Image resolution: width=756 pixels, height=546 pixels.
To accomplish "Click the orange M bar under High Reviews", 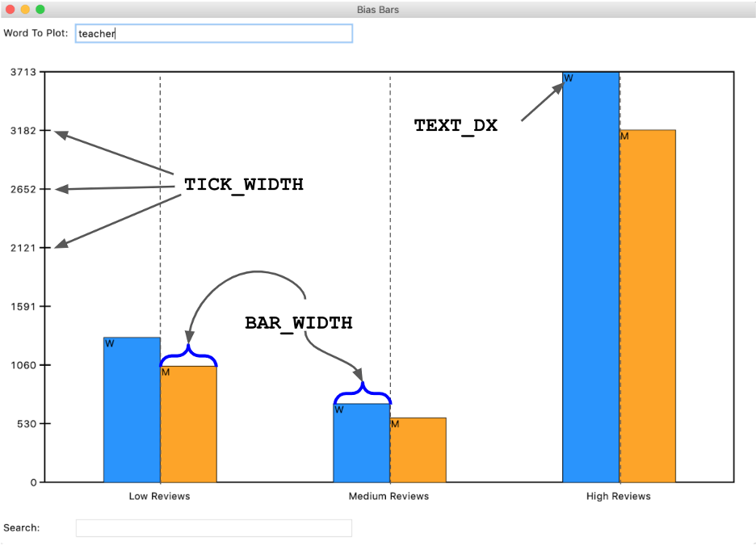I will (x=648, y=307).
